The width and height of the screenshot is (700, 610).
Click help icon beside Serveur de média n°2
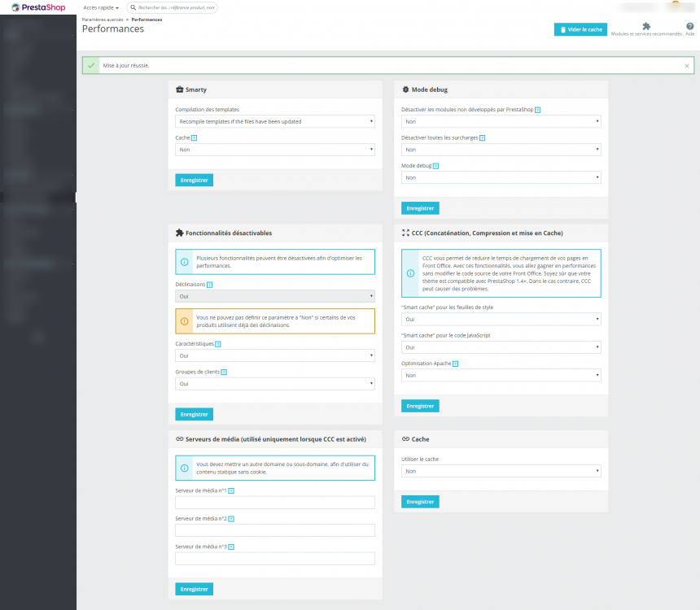pyautogui.click(x=231, y=519)
